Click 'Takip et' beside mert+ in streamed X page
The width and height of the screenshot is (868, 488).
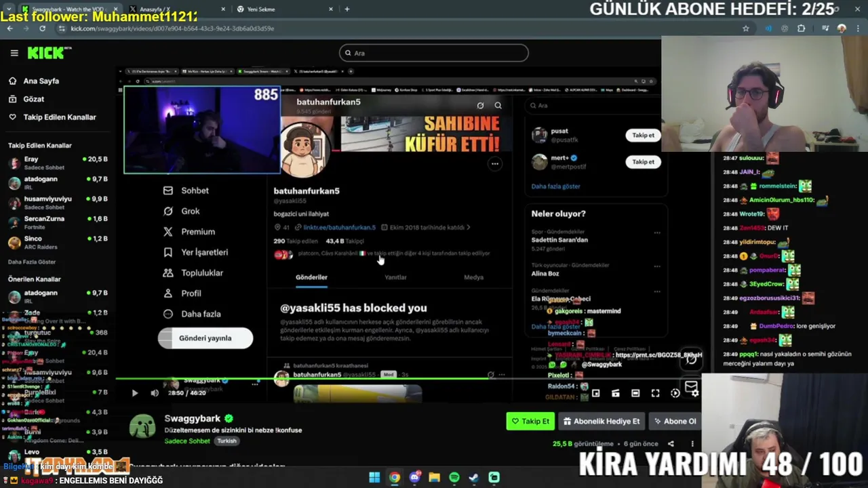point(643,161)
